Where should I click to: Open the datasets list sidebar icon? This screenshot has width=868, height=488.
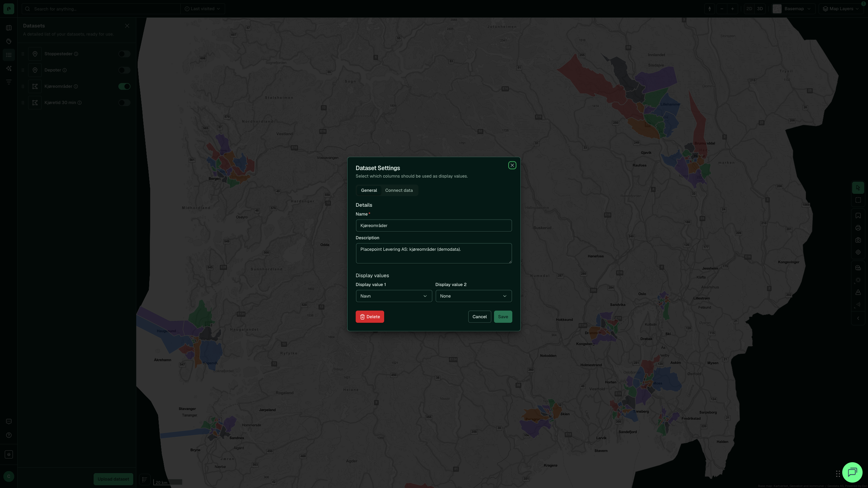(9, 55)
